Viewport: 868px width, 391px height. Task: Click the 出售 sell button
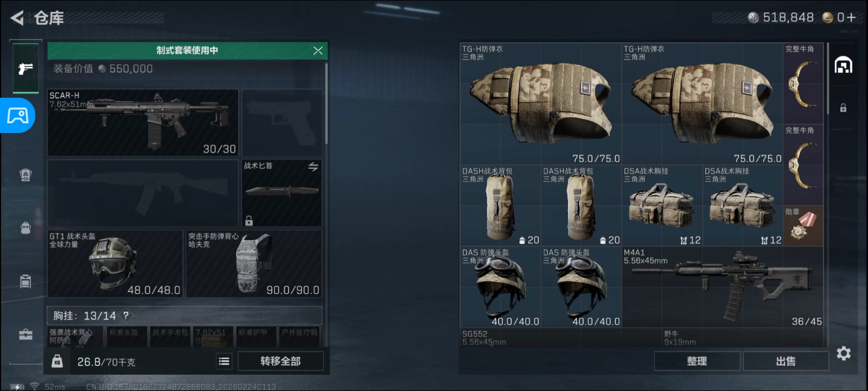point(786,361)
